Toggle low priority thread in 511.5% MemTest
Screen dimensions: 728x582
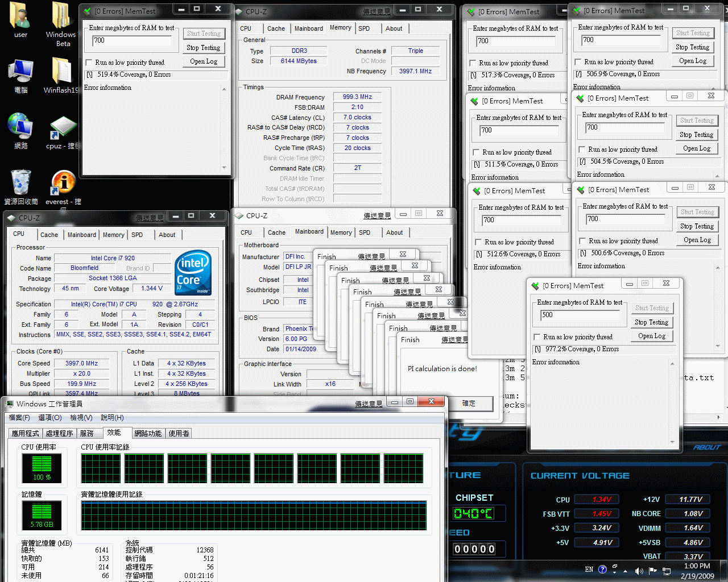click(x=476, y=152)
